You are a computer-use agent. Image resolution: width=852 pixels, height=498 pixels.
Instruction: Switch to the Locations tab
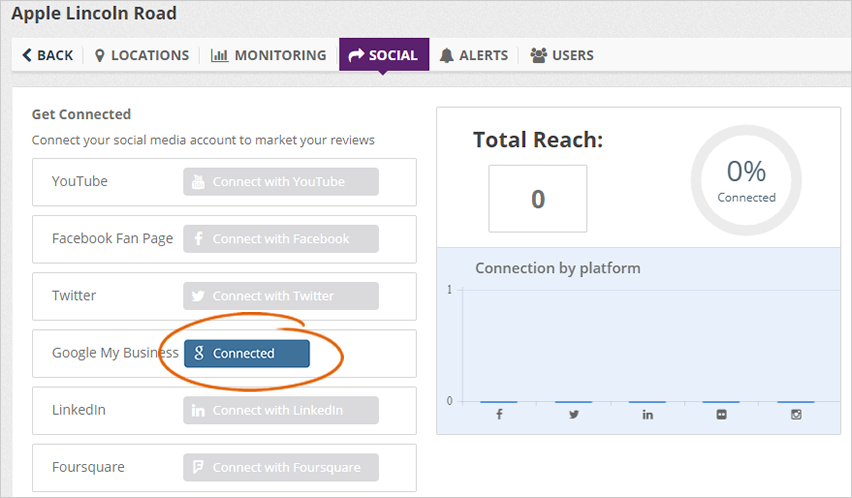coord(141,55)
